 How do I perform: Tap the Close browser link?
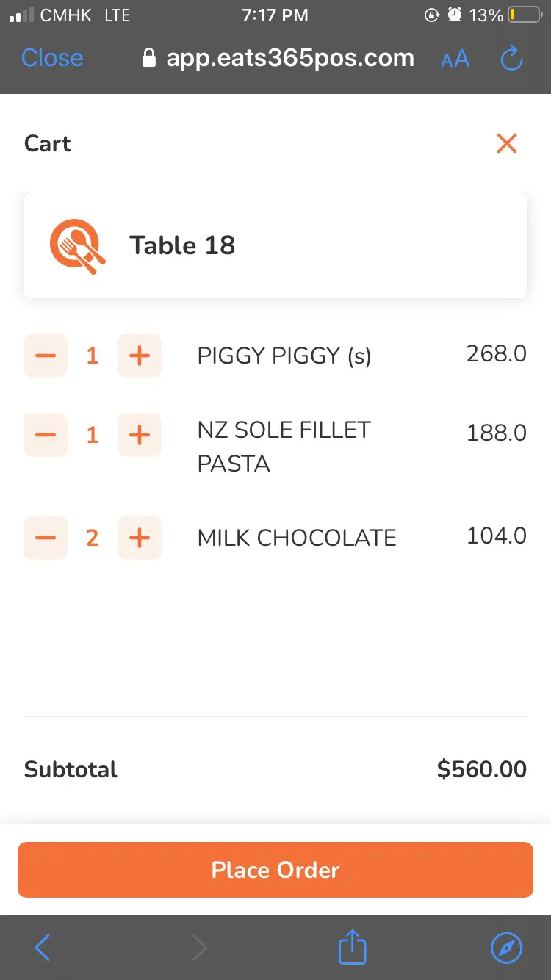(x=52, y=58)
